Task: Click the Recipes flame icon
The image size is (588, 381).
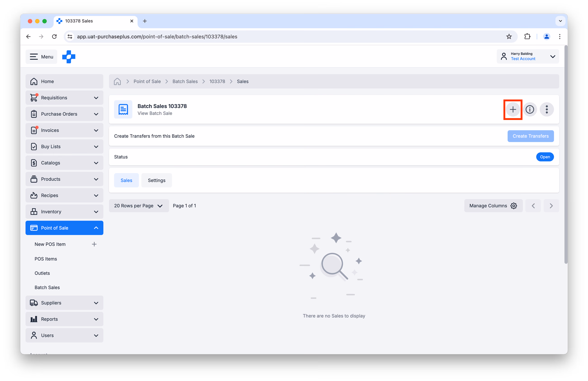Action: (34, 195)
